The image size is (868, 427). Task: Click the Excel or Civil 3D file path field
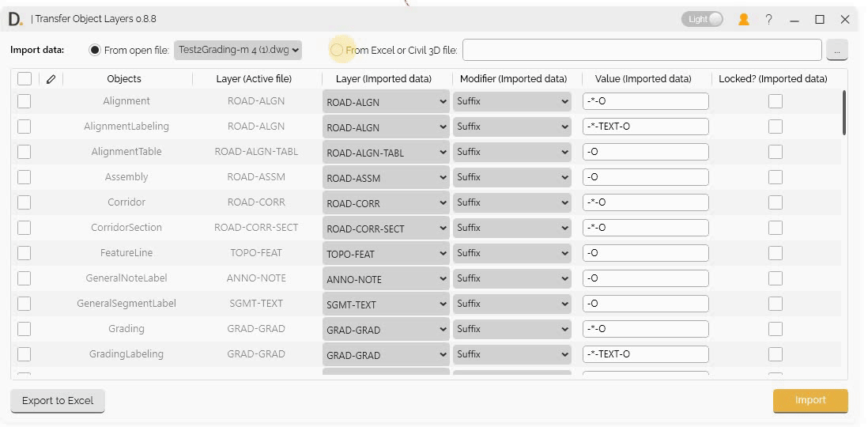coord(642,50)
